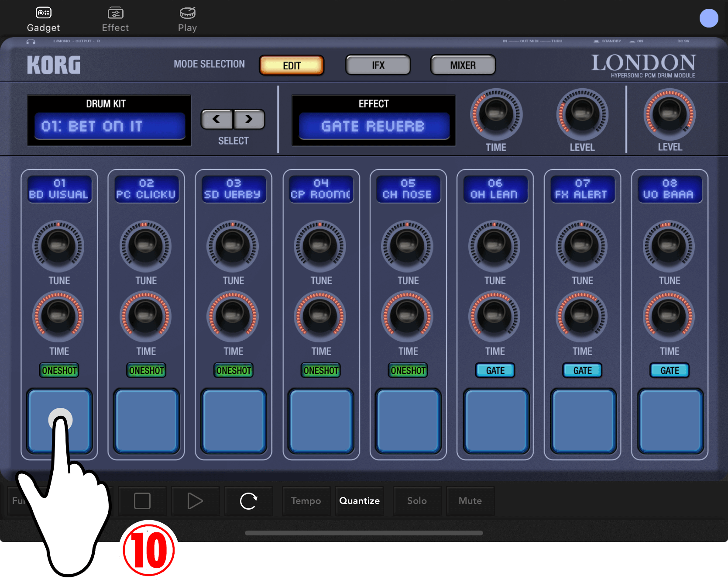Screen dimensions: 728x583
Task: Open the Gadget tab
Action: [43, 20]
